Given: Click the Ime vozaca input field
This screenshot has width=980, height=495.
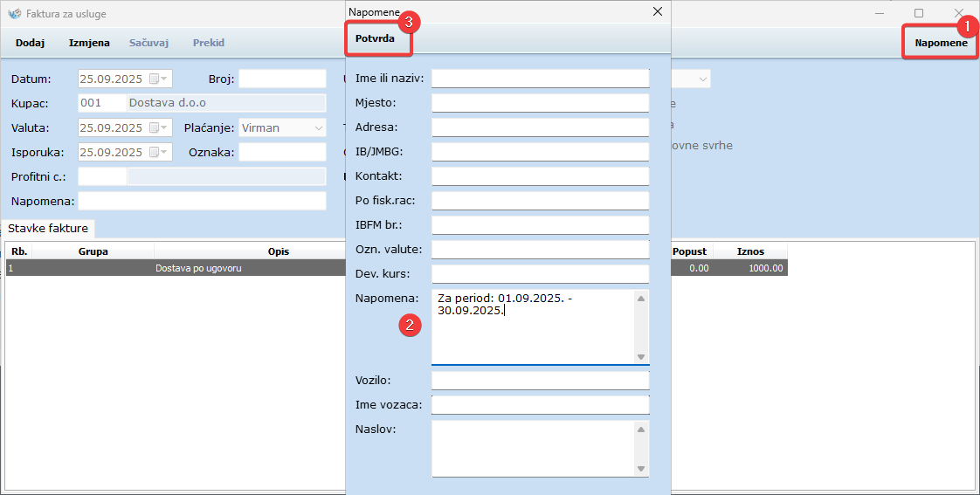Looking at the screenshot, I should [x=540, y=405].
